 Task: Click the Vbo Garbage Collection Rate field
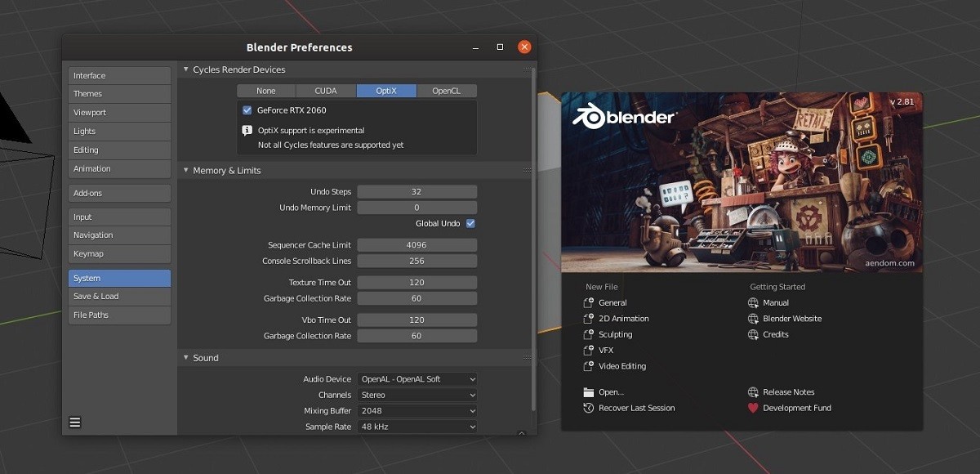(x=417, y=336)
